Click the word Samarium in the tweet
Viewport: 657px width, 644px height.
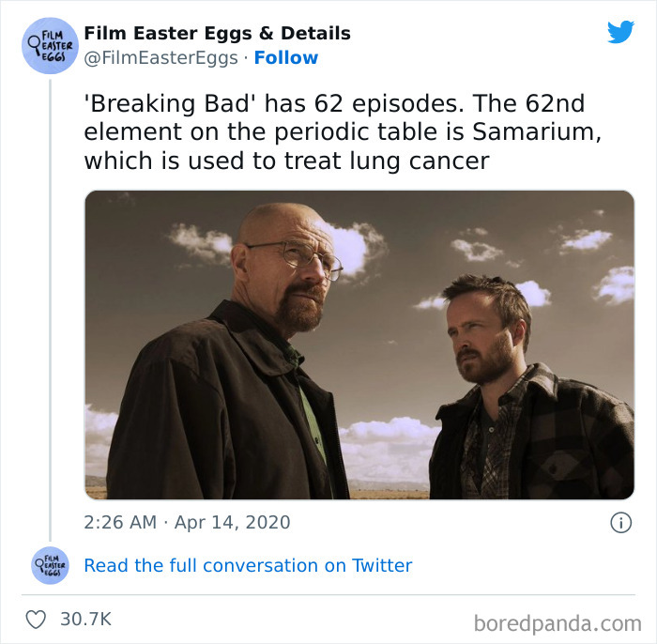point(529,132)
